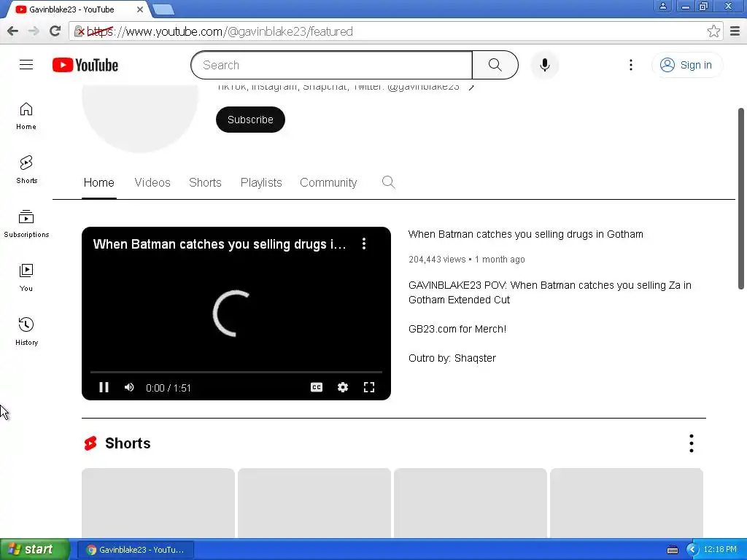Click the Windows Start button
Screen dimensions: 747x560
[x=35, y=549]
